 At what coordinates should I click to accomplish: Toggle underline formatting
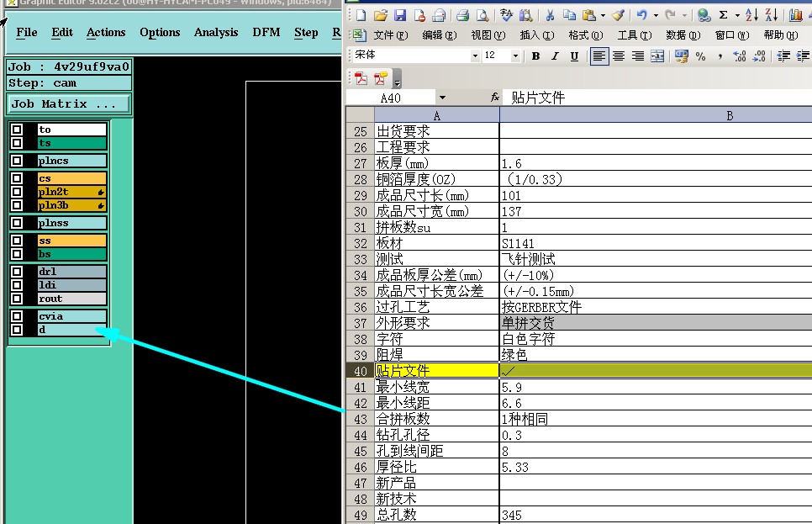[x=574, y=56]
